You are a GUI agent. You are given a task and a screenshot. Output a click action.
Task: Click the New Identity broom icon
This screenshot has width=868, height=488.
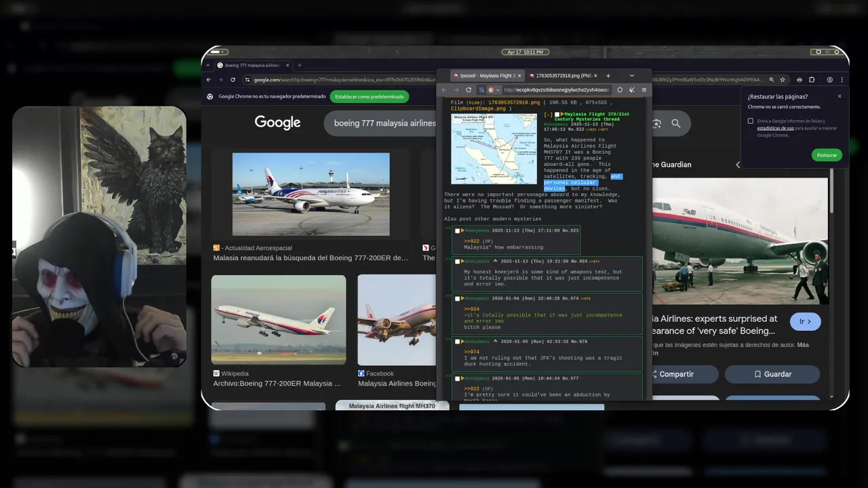click(631, 89)
